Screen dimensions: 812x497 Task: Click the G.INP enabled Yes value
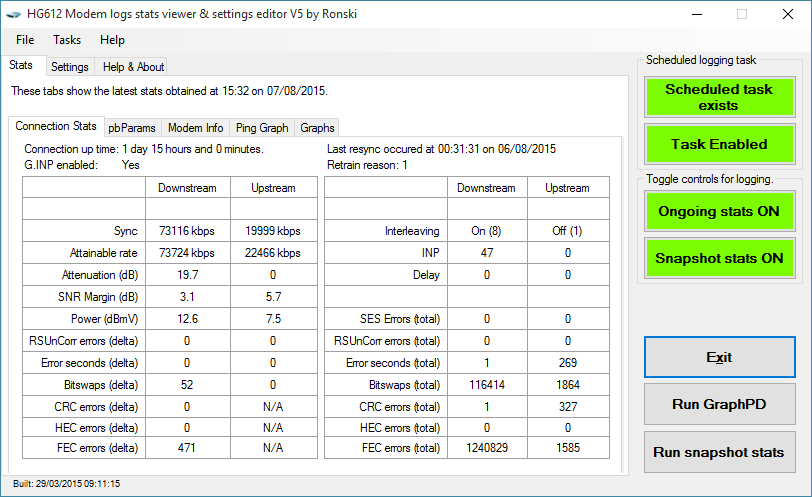pyautogui.click(x=130, y=165)
